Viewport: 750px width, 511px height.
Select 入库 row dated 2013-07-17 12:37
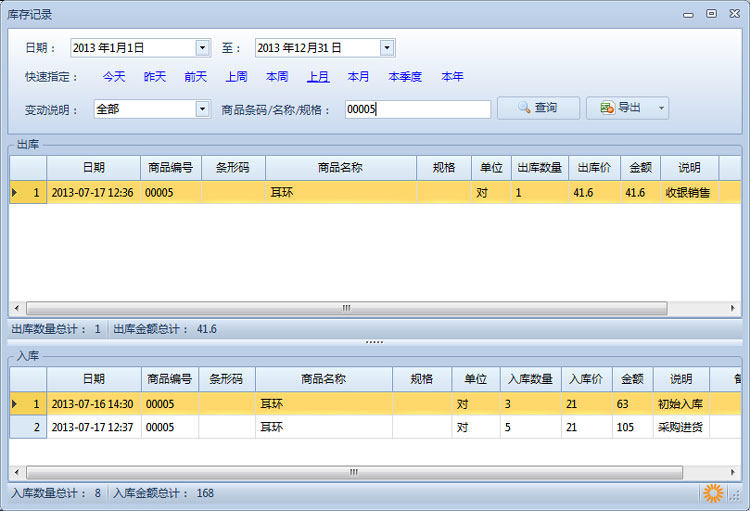point(375,427)
